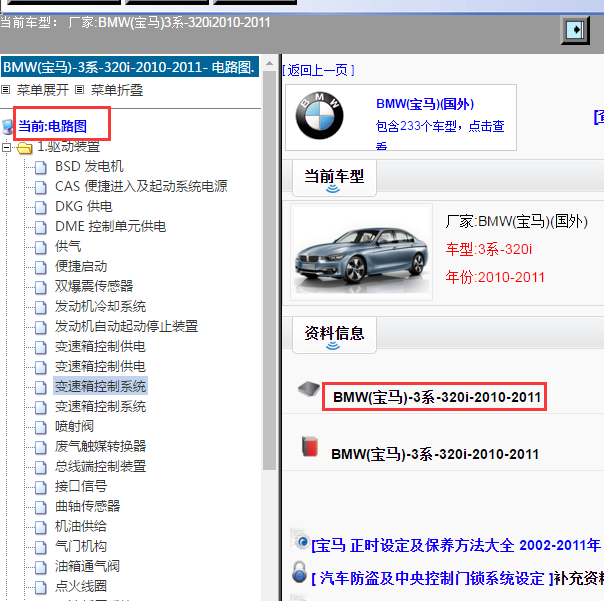This screenshot has height=601, width=604.
Task: Open second BMW(宝马)-3系-320i-2010-2011 entry with book icon
Action: click(x=435, y=454)
